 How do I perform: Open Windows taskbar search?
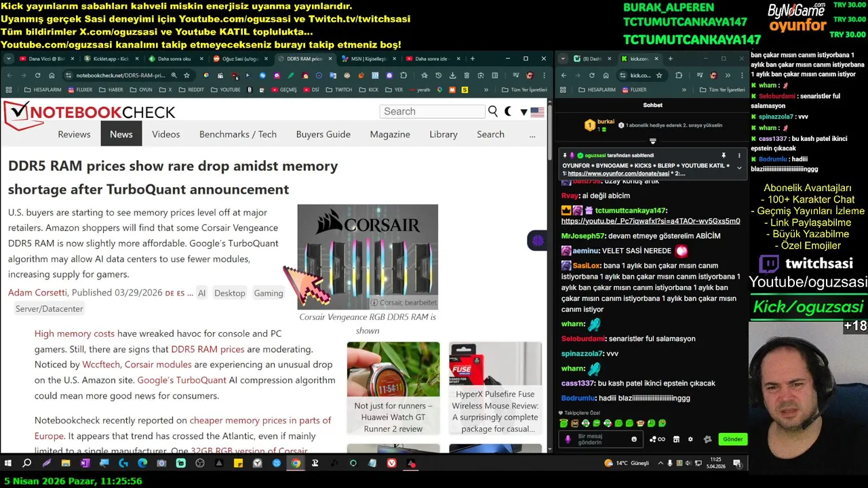tap(27, 464)
